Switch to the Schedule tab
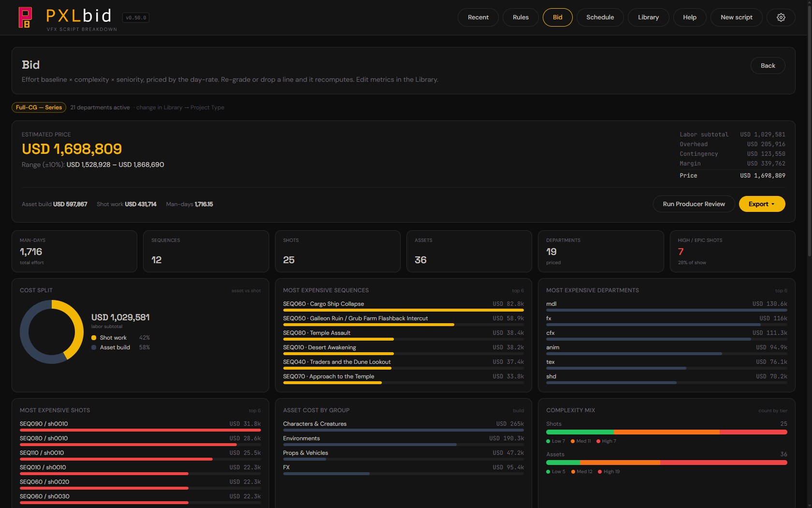Screen dimensions: 812x508 [x=600, y=17]
